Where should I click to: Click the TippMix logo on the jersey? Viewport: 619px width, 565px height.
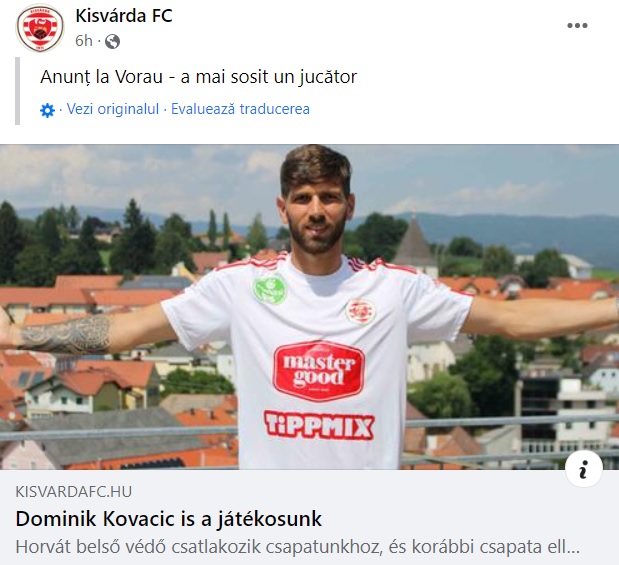point(319,425)
